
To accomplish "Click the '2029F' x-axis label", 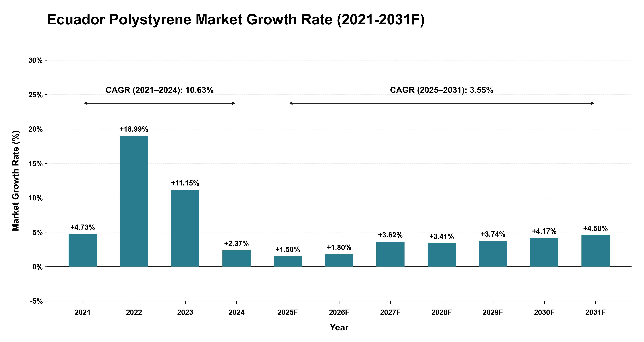I will pyautogui.click(x=493, y=312).
